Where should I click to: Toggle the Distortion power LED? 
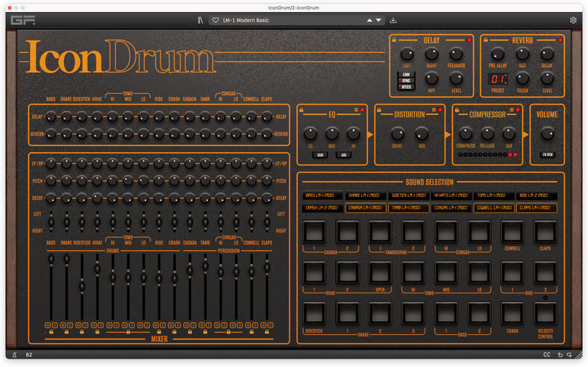pos(440,110)
